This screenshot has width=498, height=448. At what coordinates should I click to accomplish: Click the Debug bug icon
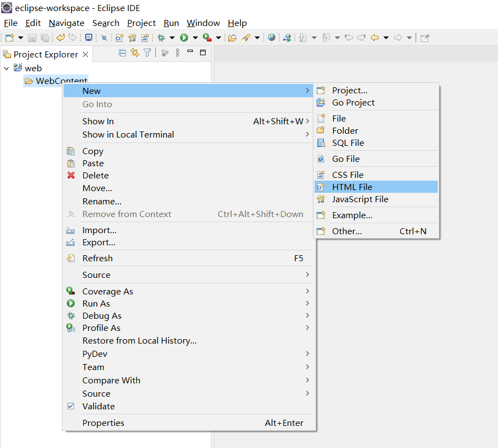pyautogui.click(x=161, y=38)
